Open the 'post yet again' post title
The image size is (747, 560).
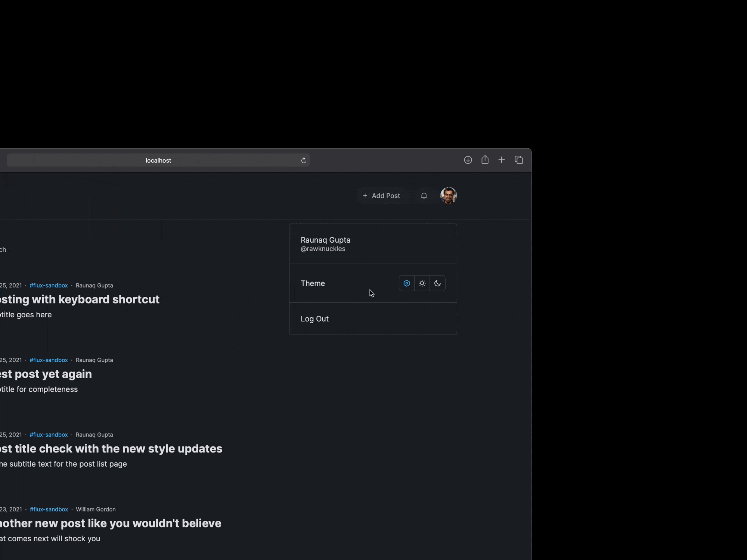tap(46, 374)
